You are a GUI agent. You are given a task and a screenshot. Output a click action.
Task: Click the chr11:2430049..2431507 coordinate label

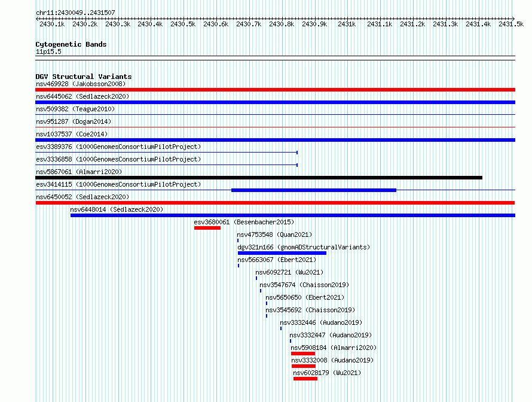(x=75, y=13)
